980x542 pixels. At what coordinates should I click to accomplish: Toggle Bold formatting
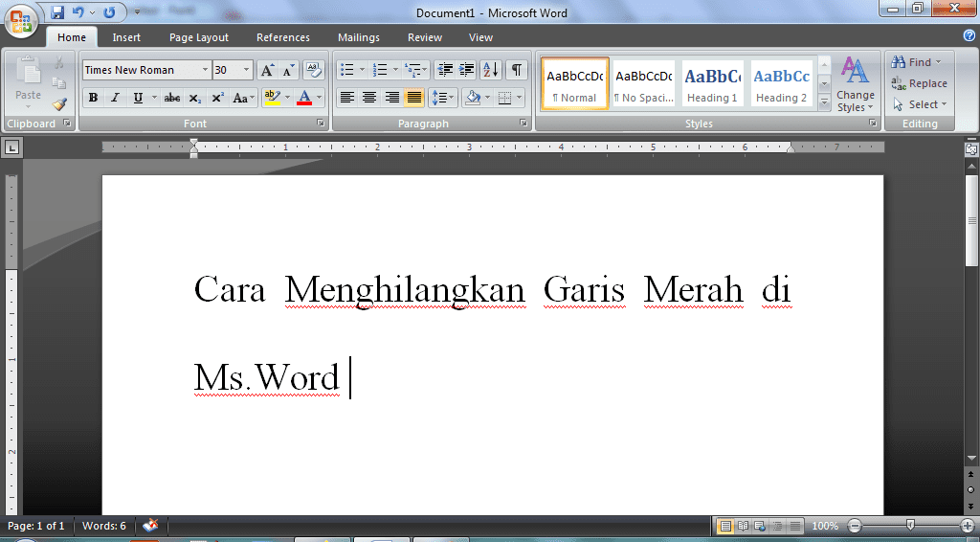[93, 98]
